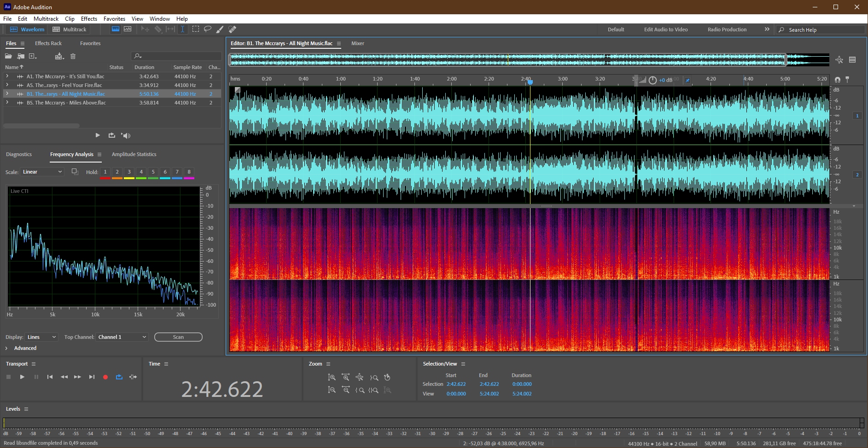Image resolution: width=868 pixels, height=448 pixels.
Task: Delete selected file with trash icon
Action: pyautogui.click(x=73, y=56)
